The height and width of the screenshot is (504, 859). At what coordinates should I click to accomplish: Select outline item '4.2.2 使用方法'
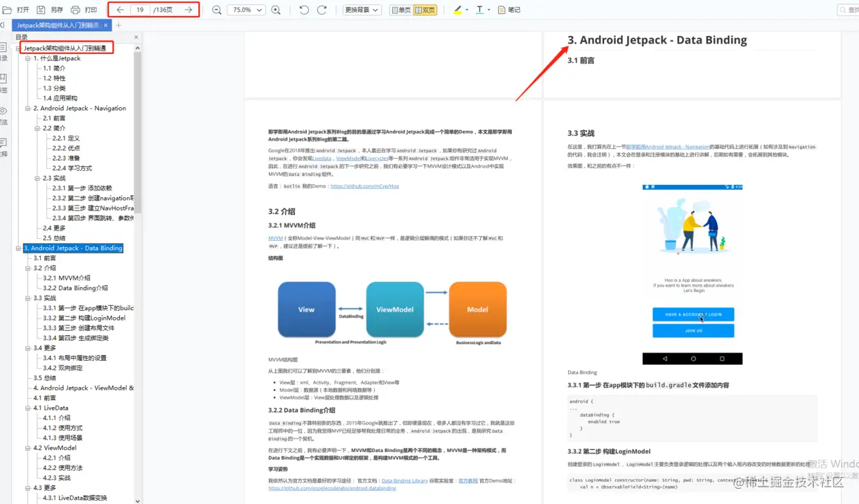point(62,467)
